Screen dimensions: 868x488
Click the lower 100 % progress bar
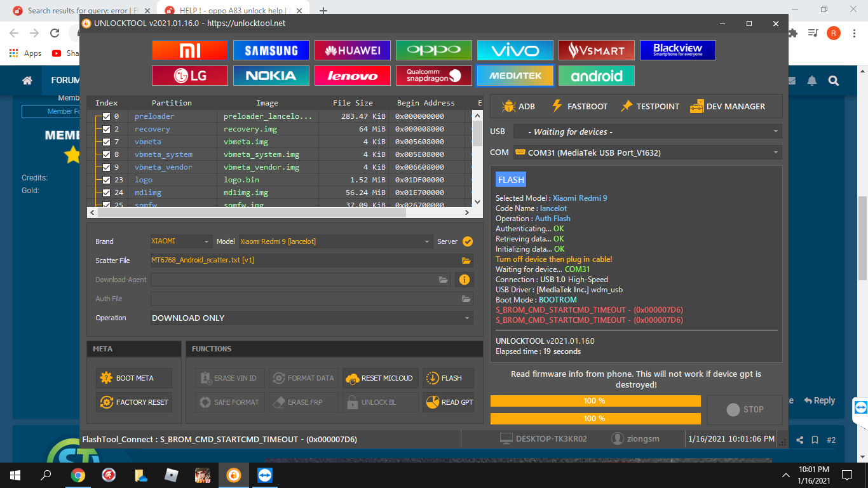coord(595,419)
